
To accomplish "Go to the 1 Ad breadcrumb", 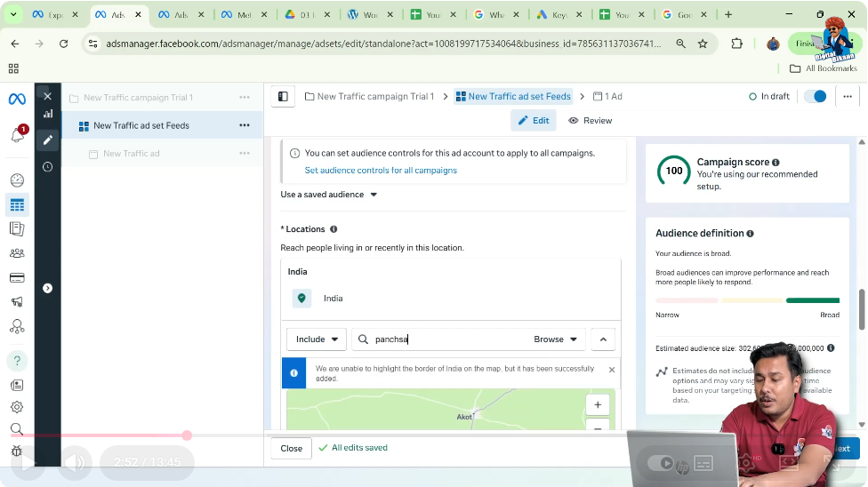I will [607, 96].
